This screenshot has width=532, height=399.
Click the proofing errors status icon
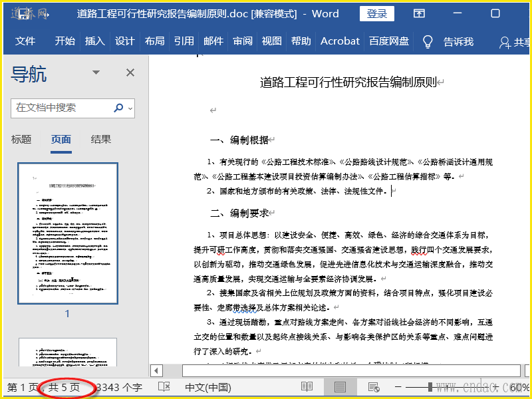[164, 387]
